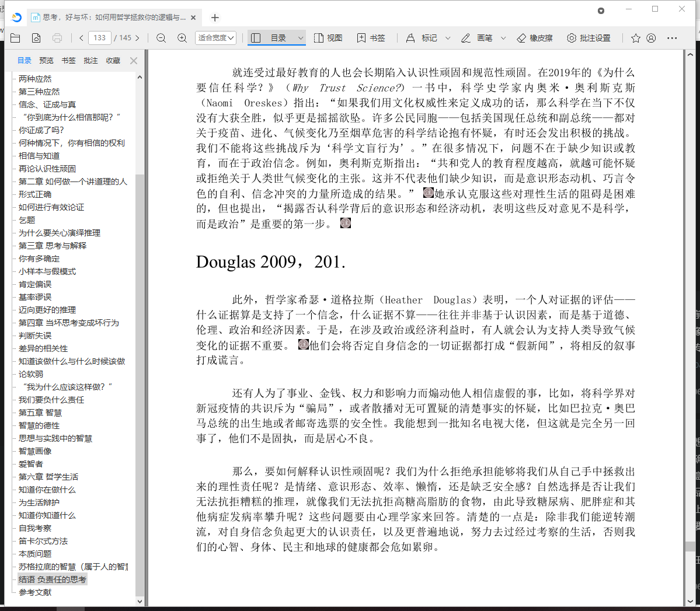Open the 适合宽度 zoom dropdown

pyautogui.click(x=215, y=38)
